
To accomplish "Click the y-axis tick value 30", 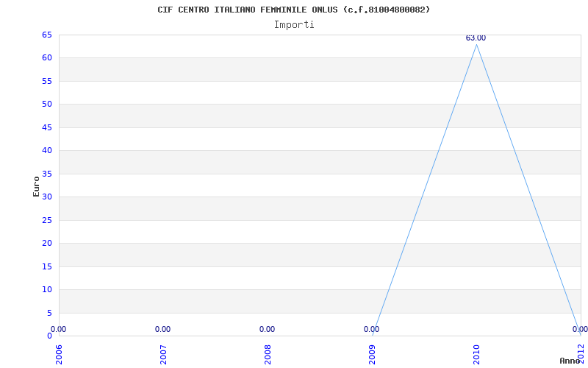I will tap(47, 197).
